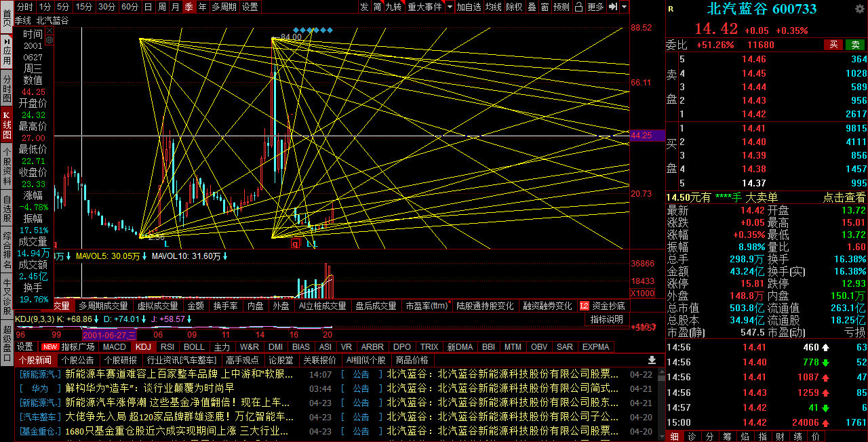Viewport: 868px width, 442px height.
Task: Select the MACD indicator tab
Action: [115, 346]
